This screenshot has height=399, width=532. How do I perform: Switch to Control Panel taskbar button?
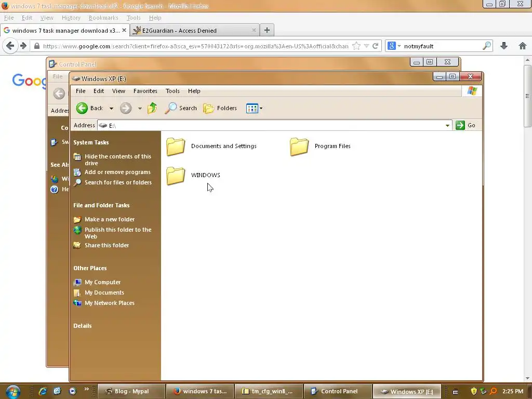click(337, 391)
